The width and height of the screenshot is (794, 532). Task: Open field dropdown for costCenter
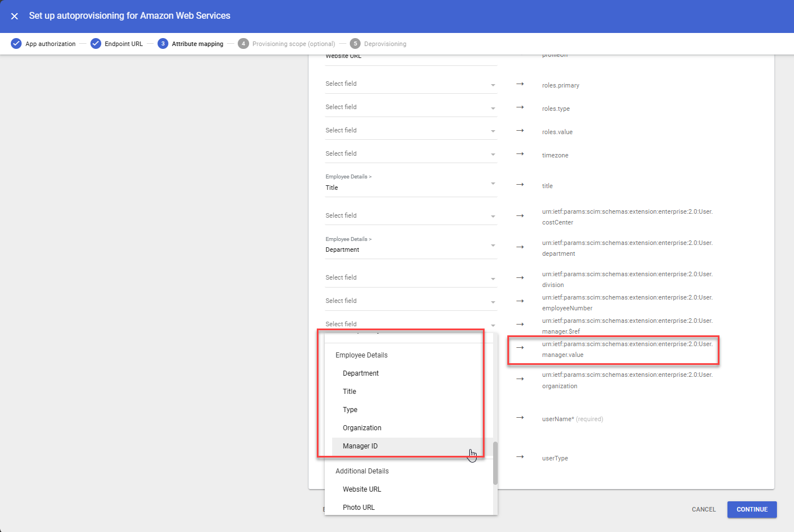pos(411,216)
